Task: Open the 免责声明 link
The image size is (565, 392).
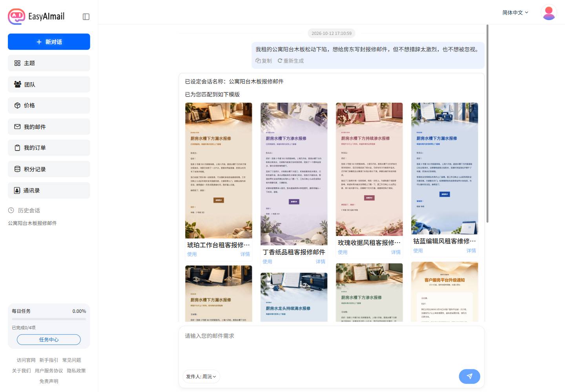Action: tap(49, 381)
